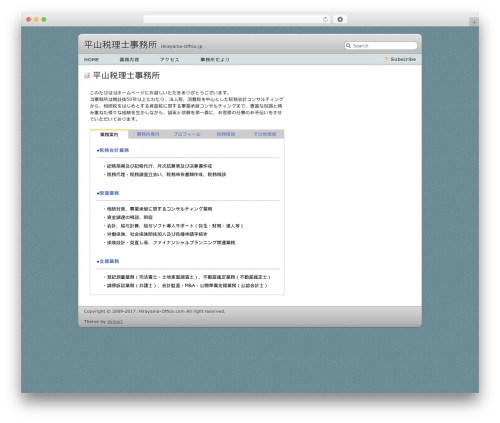This screenshot has height=423, width=500.
Task: Click the magnifier icon in the Search box
Action: pyautogui.click(x=348, y=46)
